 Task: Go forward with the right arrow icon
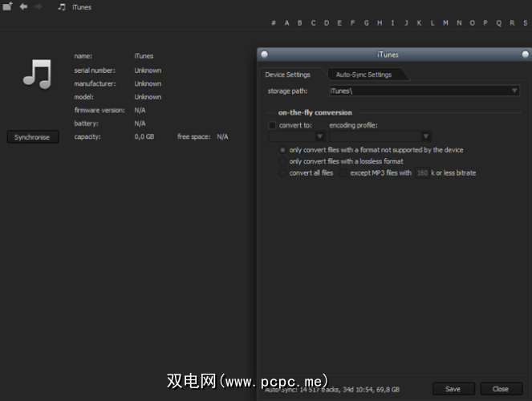[39, 6]
